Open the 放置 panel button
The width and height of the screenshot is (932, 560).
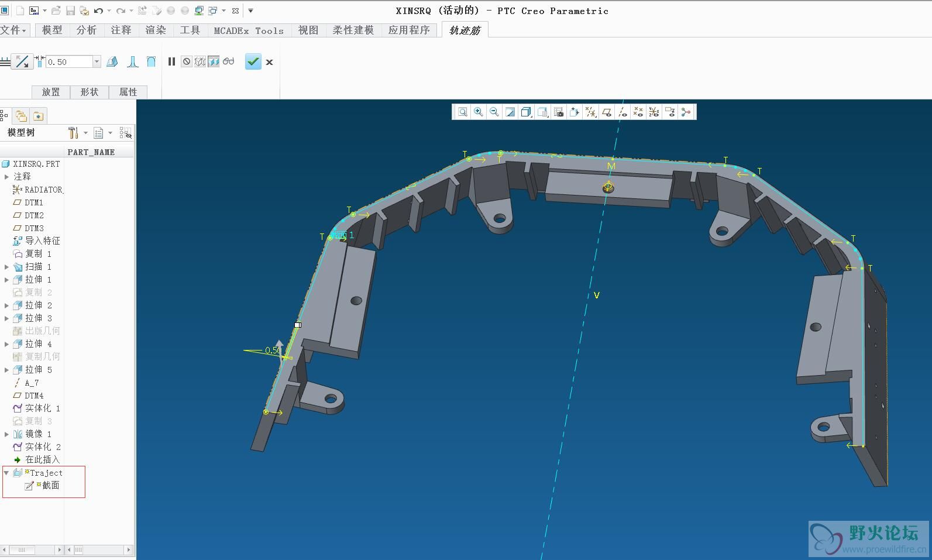point(51,92)
